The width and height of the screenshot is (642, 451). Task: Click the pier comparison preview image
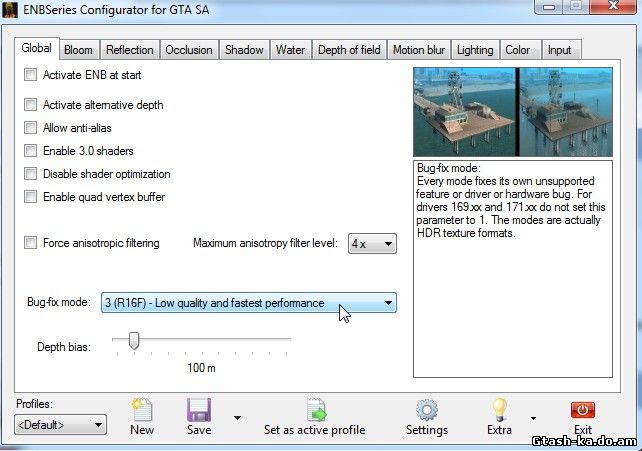[513, 112]
